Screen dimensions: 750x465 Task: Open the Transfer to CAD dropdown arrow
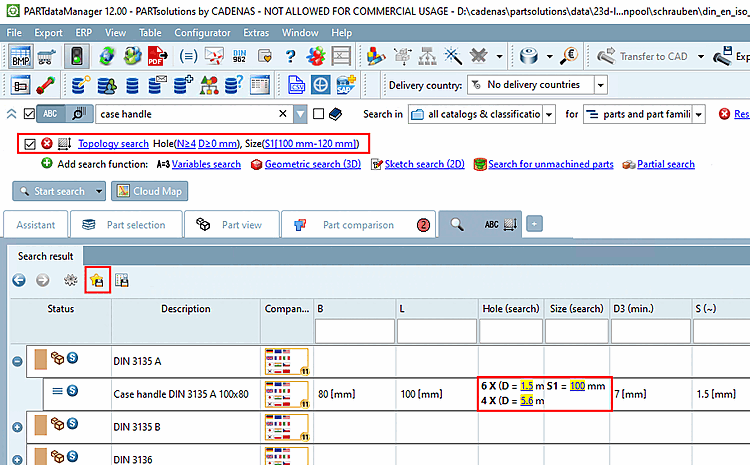(701, 56)
